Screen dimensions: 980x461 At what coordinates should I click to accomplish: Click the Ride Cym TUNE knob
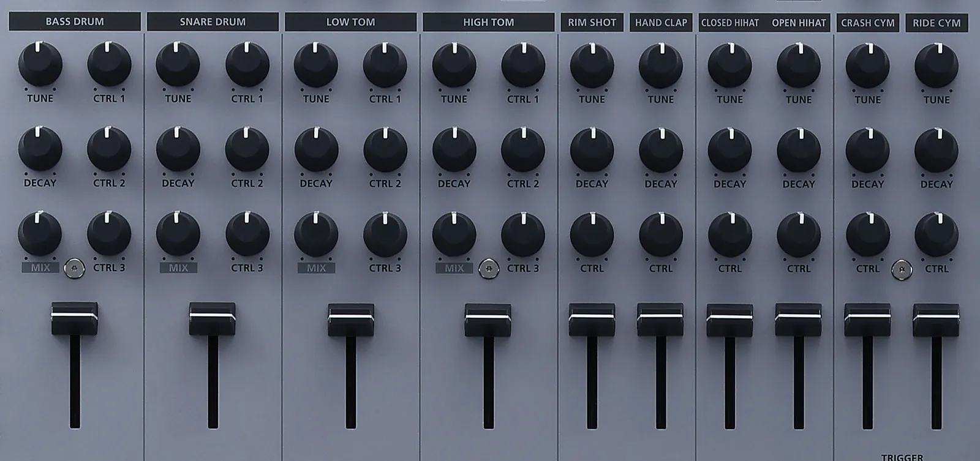coord(937,66)
